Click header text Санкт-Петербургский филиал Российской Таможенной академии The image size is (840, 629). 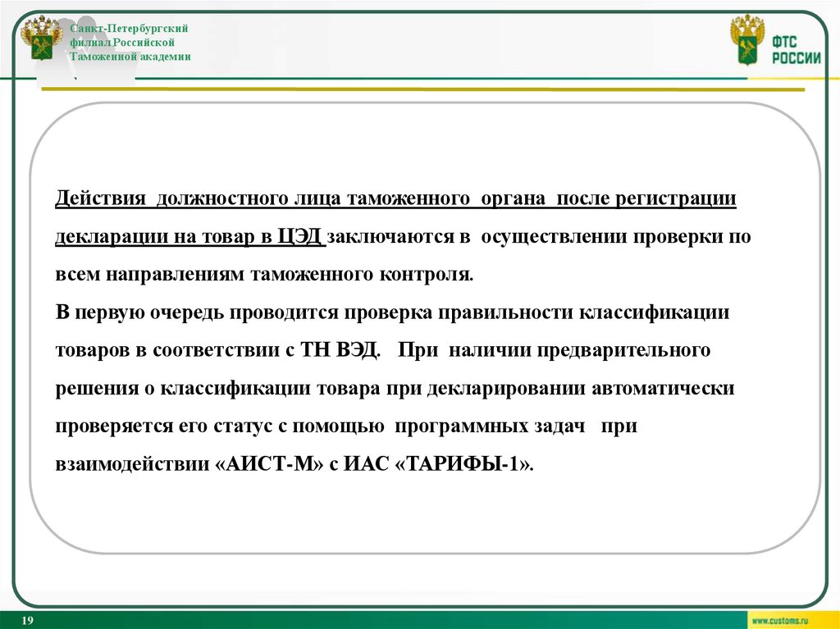pos(130,43)
